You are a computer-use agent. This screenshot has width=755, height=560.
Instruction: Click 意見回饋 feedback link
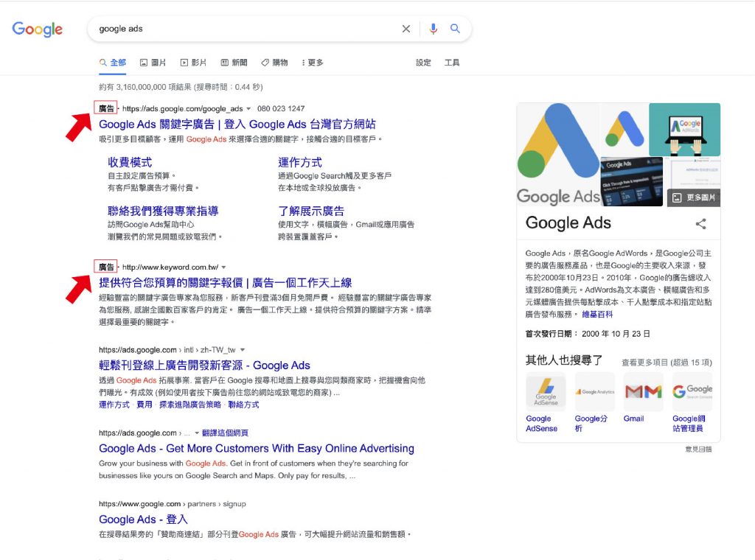point(698,449)
